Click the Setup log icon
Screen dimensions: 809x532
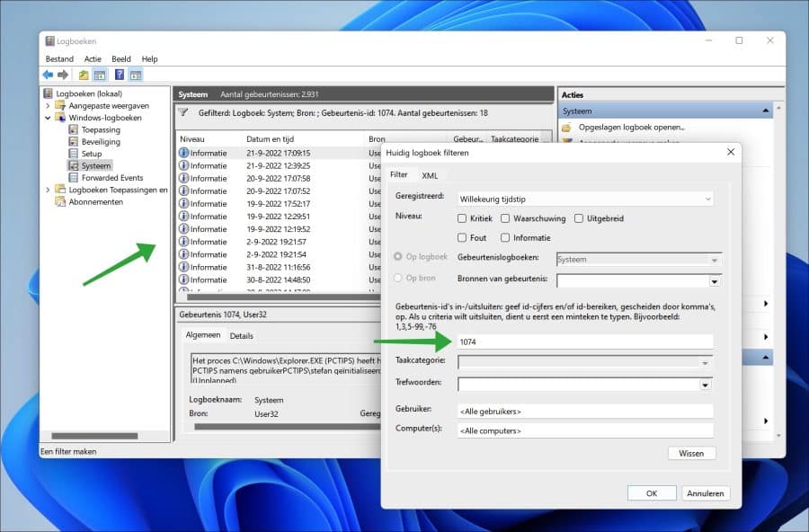74,154
